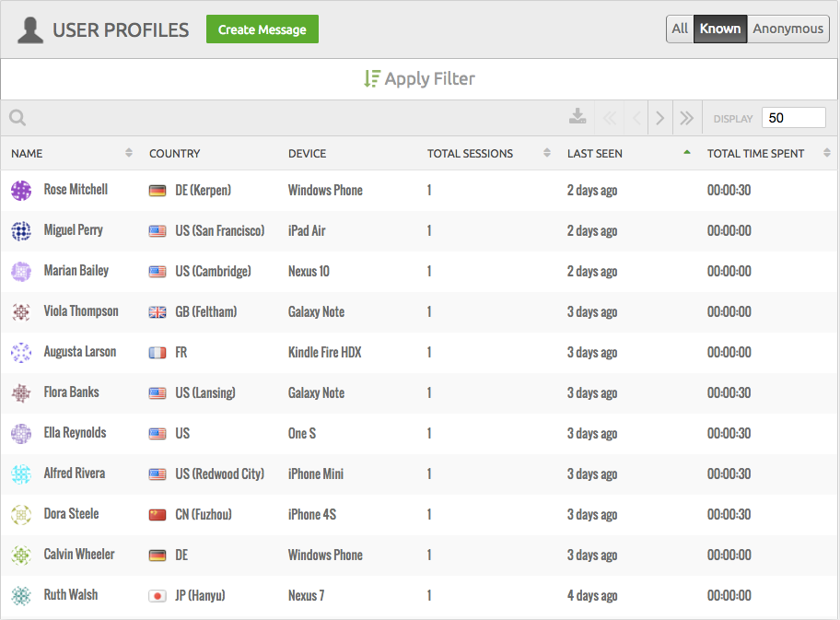Toggle Last Seen sort arrow

pyautogui.click(x=687, y=152)
